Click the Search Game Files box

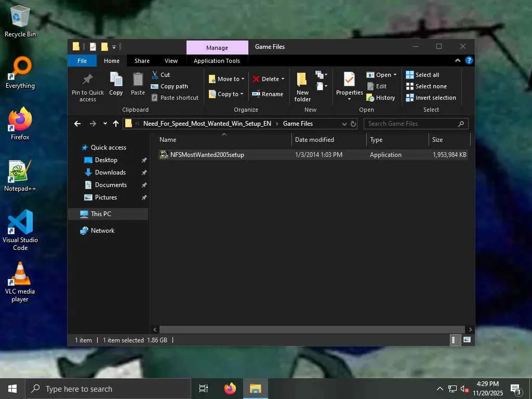pyautogui.click(x=416, y=124)
